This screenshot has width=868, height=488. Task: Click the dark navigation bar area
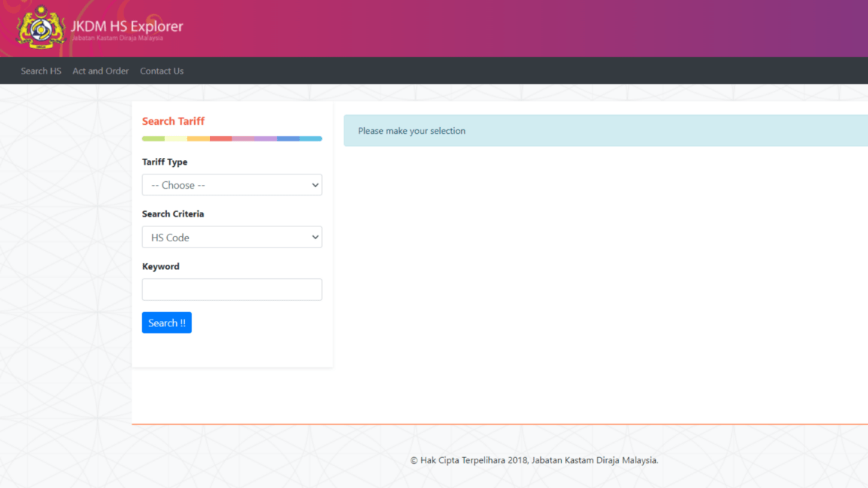point(451,70)
